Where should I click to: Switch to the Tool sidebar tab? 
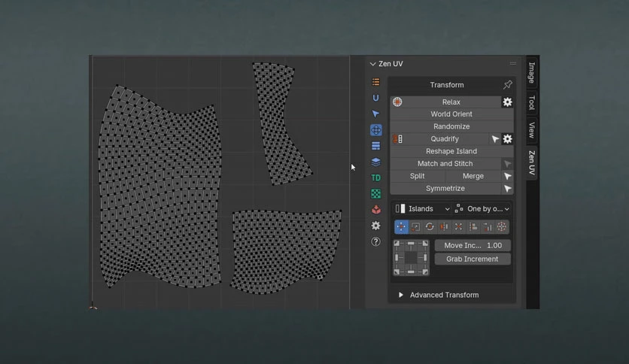click(531, 102)
